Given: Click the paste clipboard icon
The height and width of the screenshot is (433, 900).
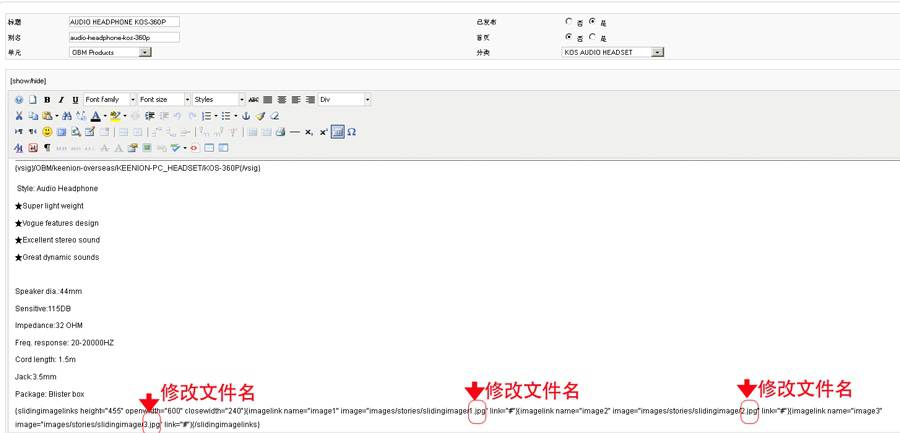Looking at the screenshot, I should (47, 116).
